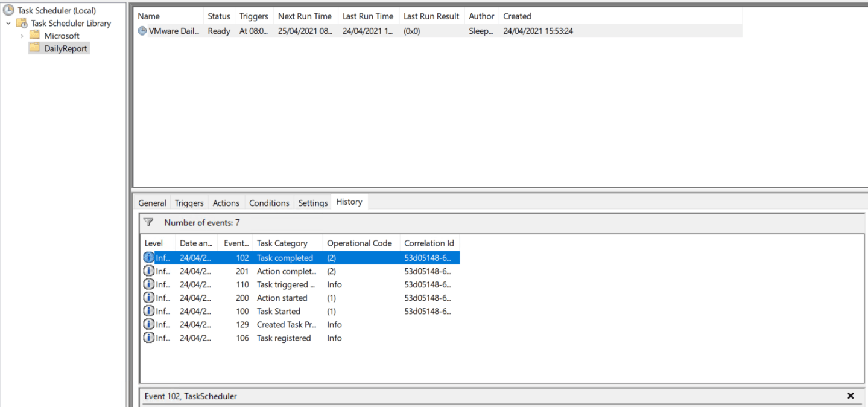Sort task list by Created column
Image resolution: width=868 pixels, height=407 pixels.
click(x=621, y=16)
